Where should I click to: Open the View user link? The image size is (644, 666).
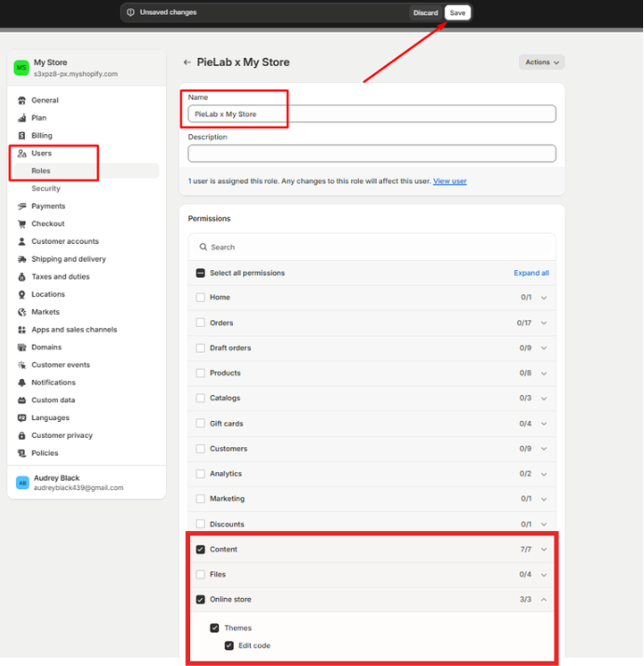pos(449,181)
